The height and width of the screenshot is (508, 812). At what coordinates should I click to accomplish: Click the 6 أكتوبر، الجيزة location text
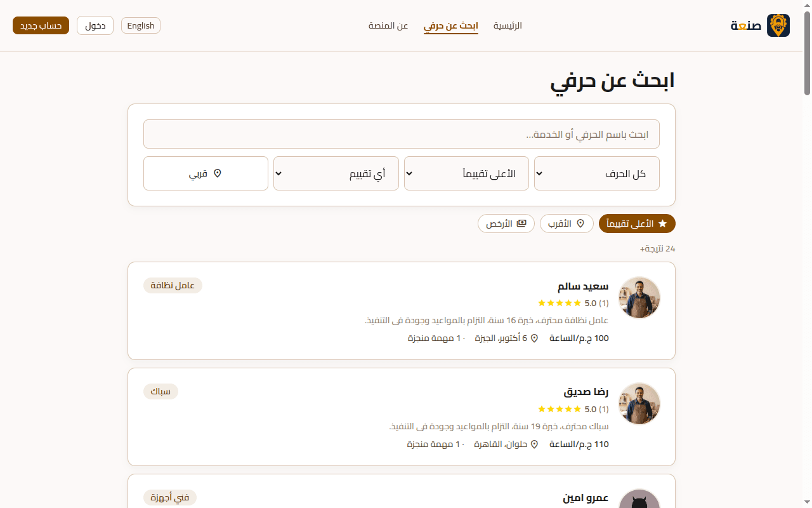[501, 338]
